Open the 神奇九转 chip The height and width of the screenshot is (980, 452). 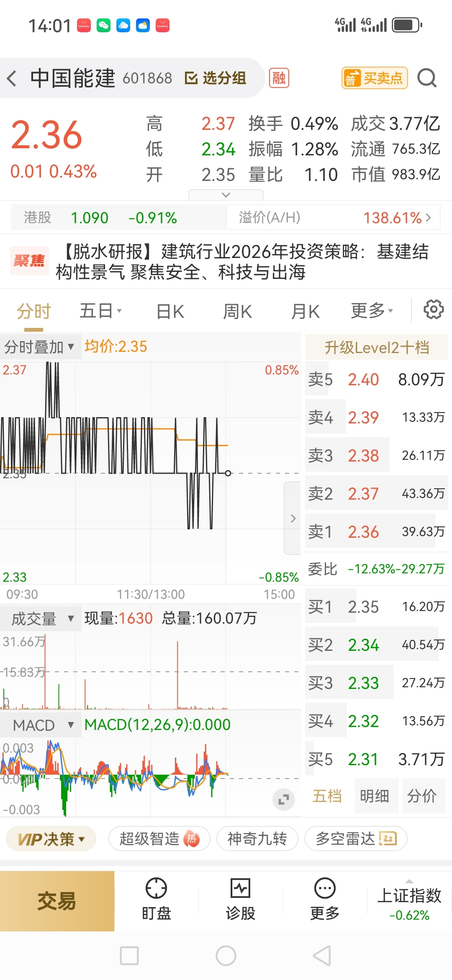[x=257, y=838]
